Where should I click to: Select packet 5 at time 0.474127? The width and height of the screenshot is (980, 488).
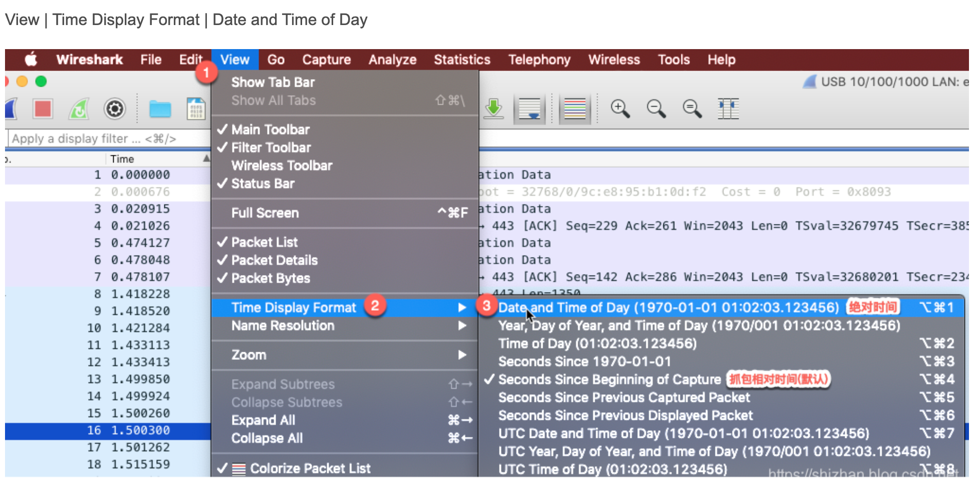click(108, 243)
